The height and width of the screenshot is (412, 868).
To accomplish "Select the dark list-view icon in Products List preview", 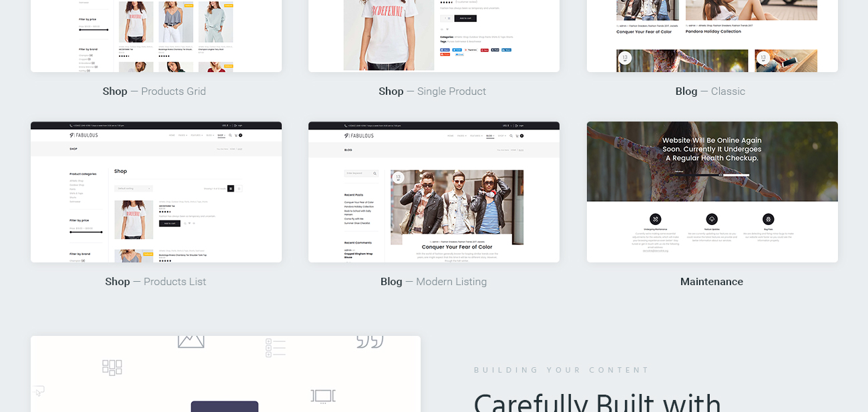I will (x=231, y=188).
